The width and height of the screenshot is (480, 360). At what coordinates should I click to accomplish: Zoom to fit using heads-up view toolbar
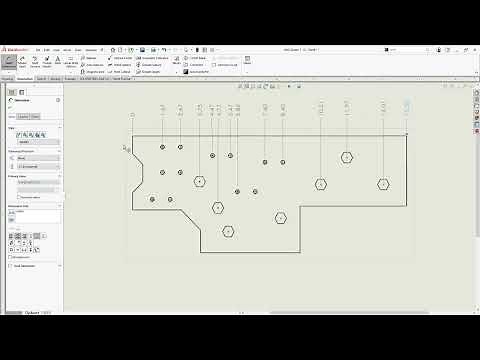(240, 86)
